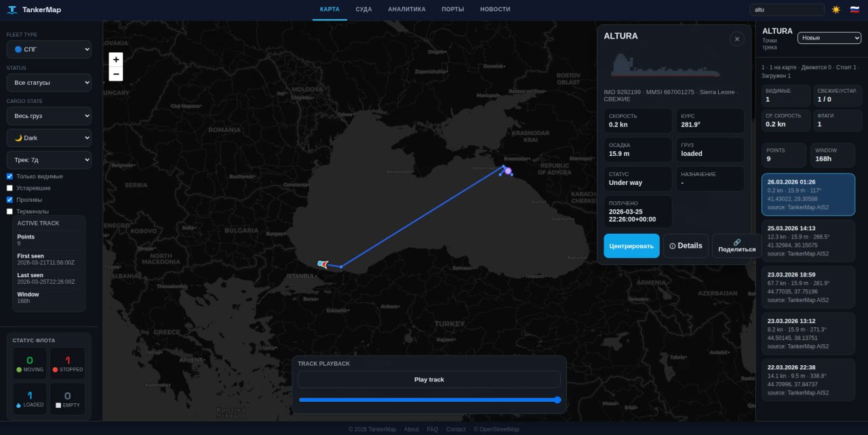
Task: Switch to the Аналитика tab
Action: click(407, 9)
